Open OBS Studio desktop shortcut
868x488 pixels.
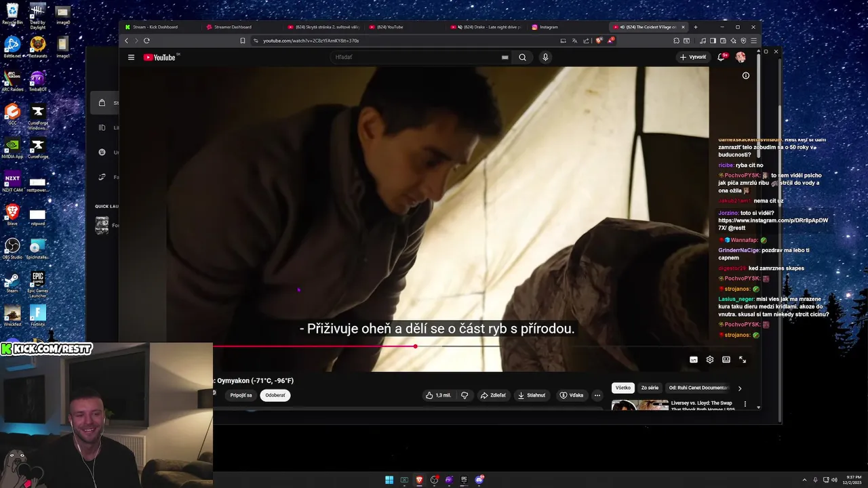(12, 248)
